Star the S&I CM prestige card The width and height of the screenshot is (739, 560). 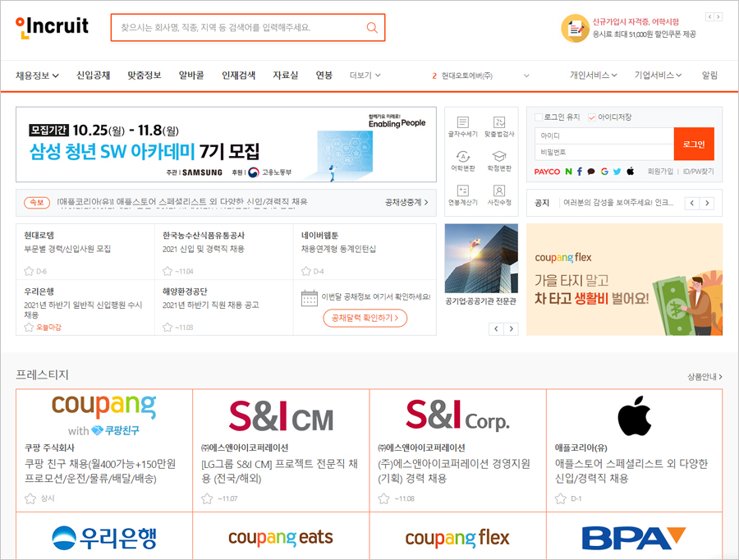tap(207, 498)
